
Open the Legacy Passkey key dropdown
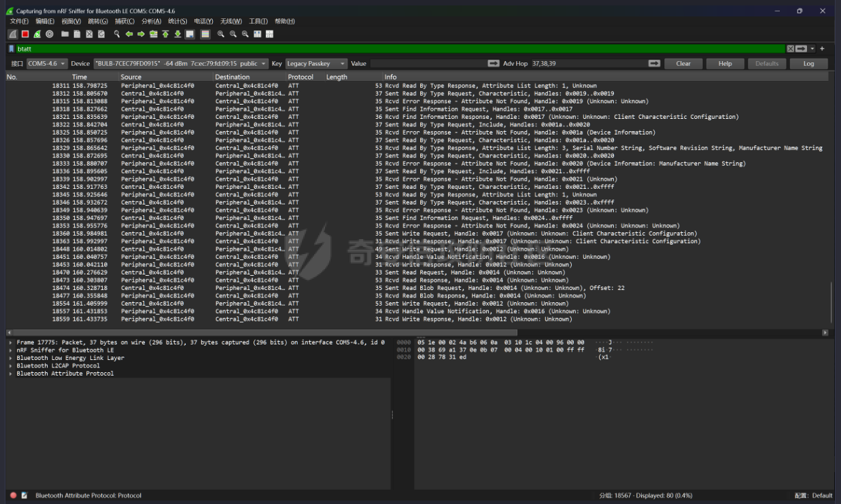point(315,63)
